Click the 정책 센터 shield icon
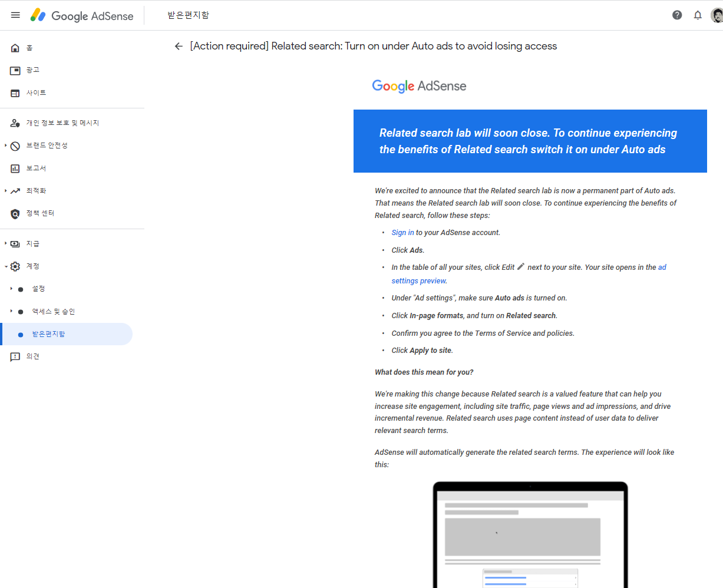The height and width of the screenshot is (588, 723). (x=15, y=214)
